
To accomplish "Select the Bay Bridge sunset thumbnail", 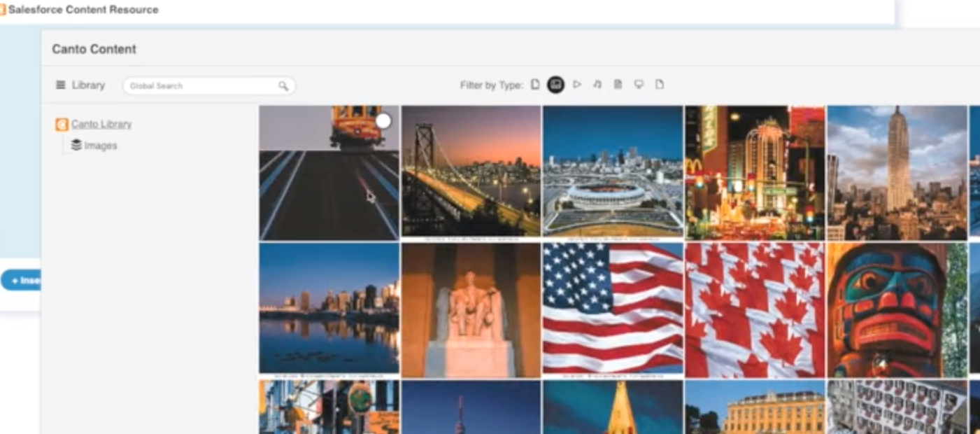I will point(471,171).
